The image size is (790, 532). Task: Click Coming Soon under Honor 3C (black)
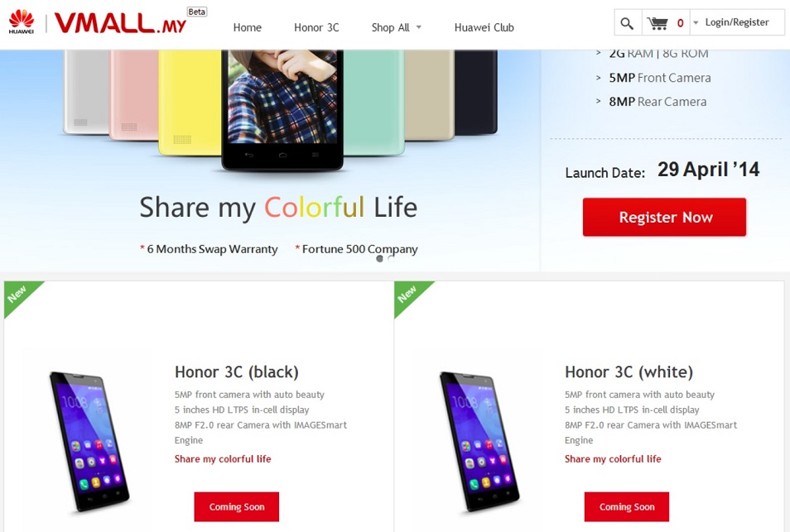(x=236, y=507)
